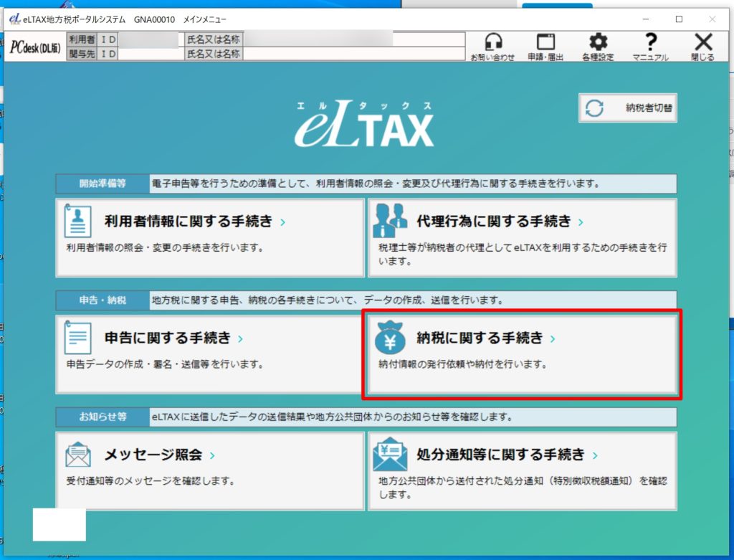734x560 pixels.
Task: Click the headset お問い合わせ icon
Action: tap(492, 42)
